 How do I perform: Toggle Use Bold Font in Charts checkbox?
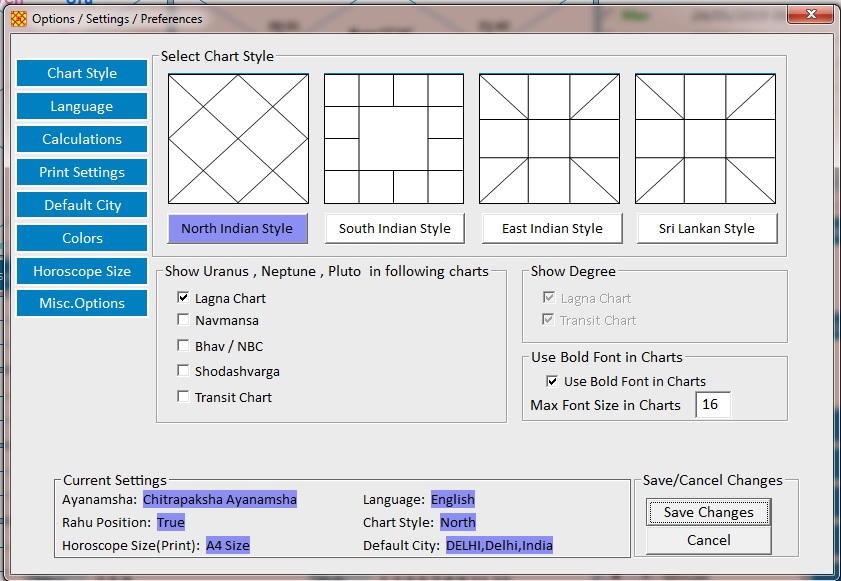point(551,381)
